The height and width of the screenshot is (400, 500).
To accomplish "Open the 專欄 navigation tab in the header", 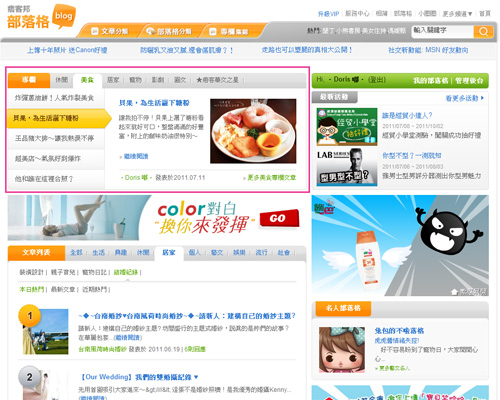I will coord(229,32).
